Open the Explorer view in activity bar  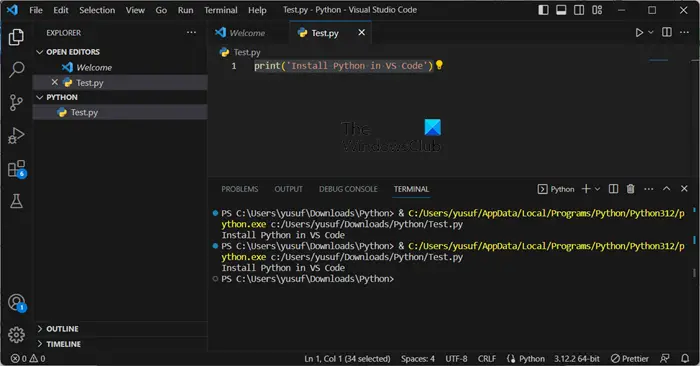[x=16, y=37]
